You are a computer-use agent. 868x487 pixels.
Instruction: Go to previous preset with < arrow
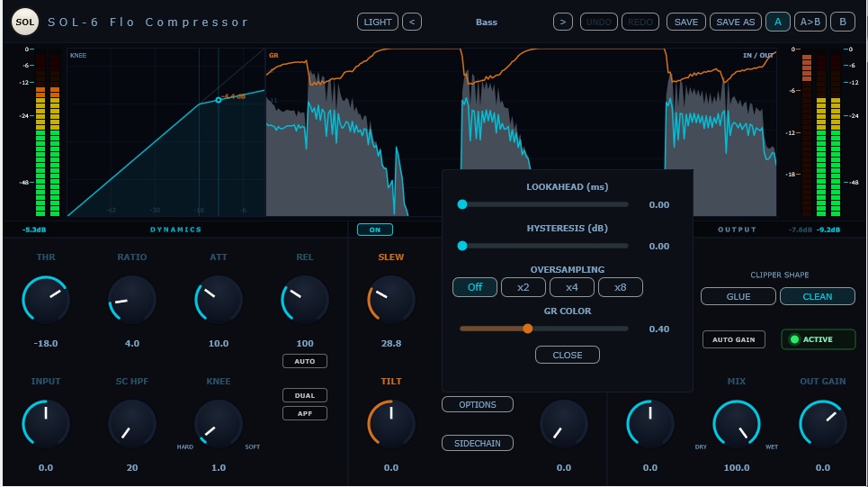point(412,23)
